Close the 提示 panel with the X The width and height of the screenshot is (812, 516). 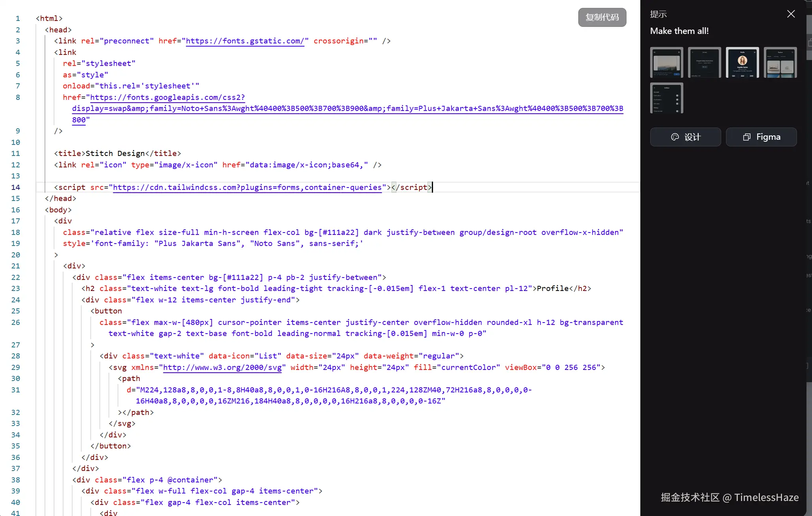pyautogui.click(x=791, y=14)
